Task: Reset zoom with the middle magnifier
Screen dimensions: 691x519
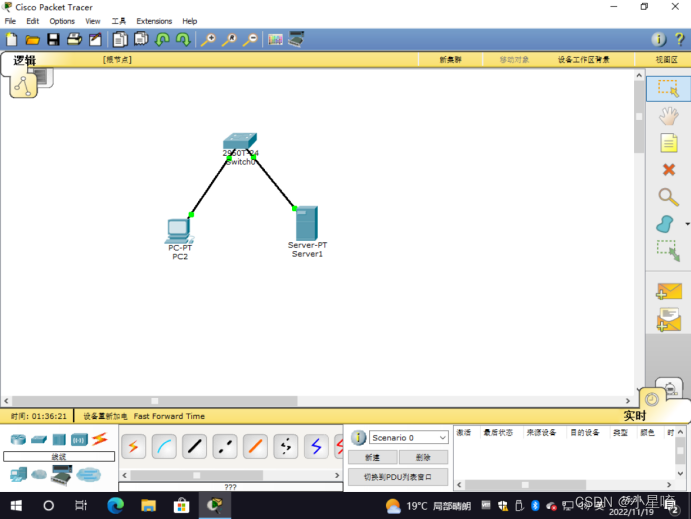Action: (x=229, y=40)
